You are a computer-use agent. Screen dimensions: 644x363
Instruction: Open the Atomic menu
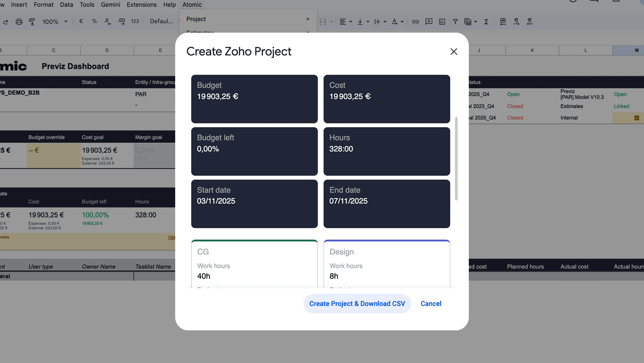point(192,5)
